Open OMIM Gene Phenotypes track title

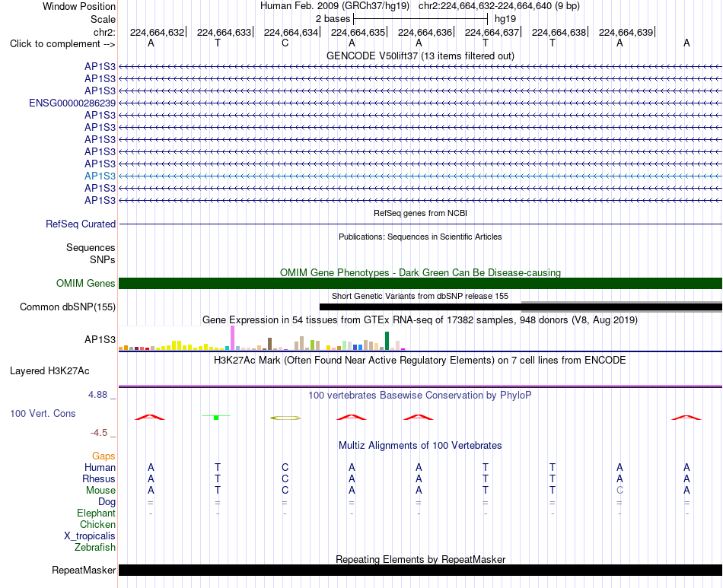point(420,273)
